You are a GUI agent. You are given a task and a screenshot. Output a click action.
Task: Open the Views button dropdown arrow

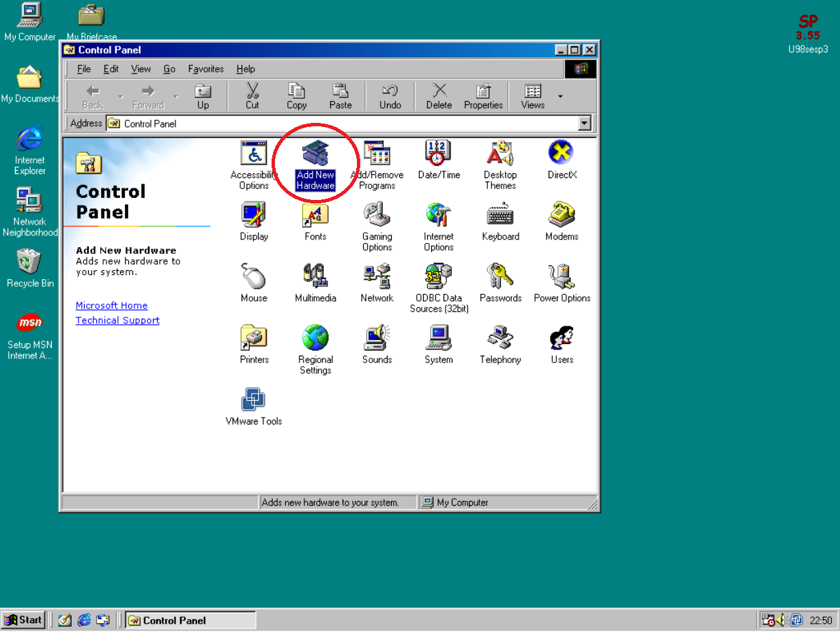click(x=560, y=96)
